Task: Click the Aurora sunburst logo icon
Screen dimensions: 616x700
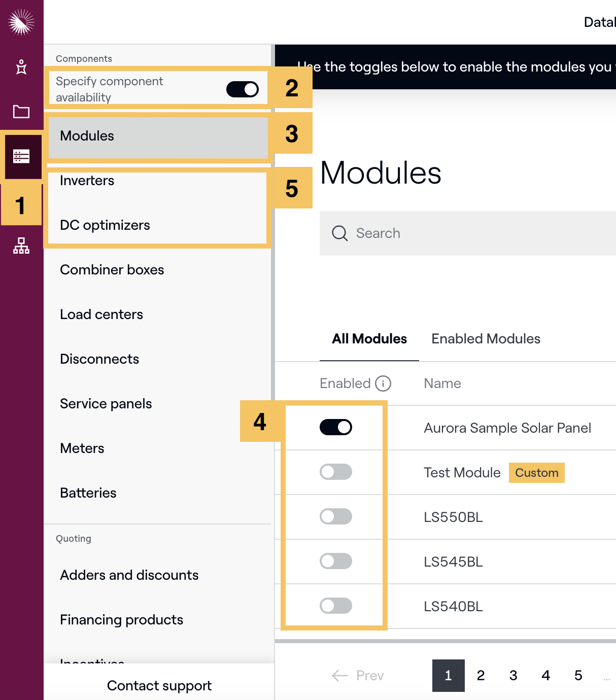Action: click(21, 22)
